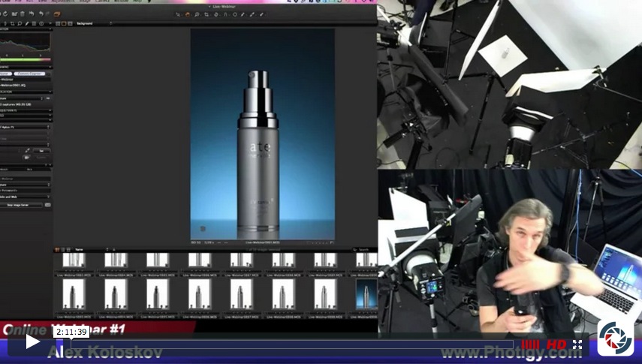Click the Set button
This screenshot has width=642, height=364.
(x=41, y=151)
